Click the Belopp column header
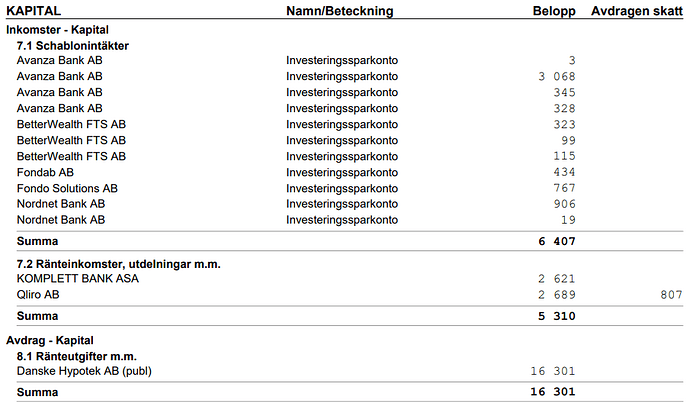The height and width of the screenshot is (402, 690). [x=553, y=11]
